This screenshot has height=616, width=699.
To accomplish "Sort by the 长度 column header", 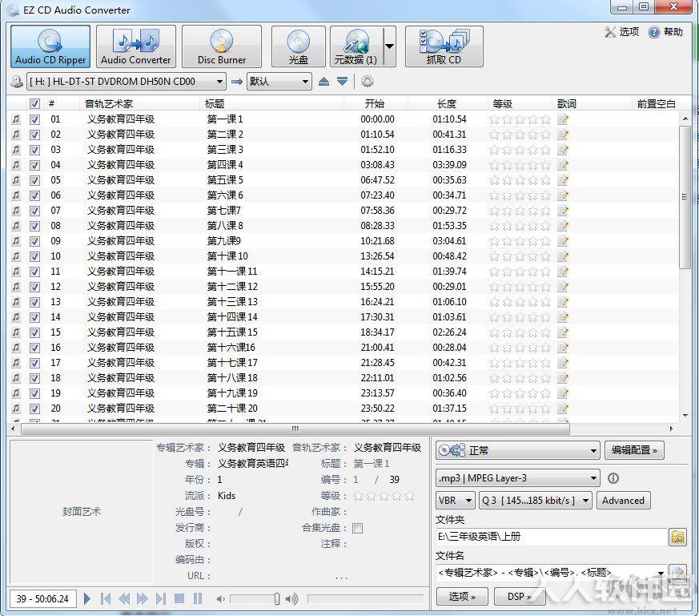I will pyautogui.click(x=447, y=104).
